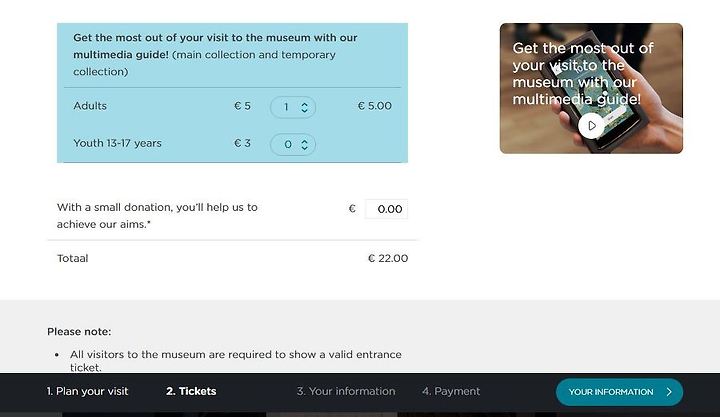Viewport: 720px width, 417px height.
Task: Decrease Adults guide quantity with down arrow
Action: coord(304,110)
